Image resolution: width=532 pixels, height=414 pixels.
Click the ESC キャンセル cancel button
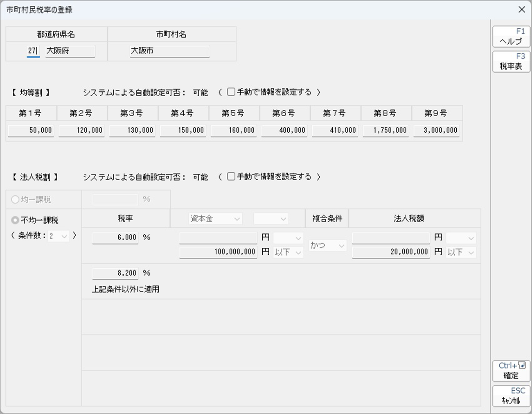click(x=511, y=396)
